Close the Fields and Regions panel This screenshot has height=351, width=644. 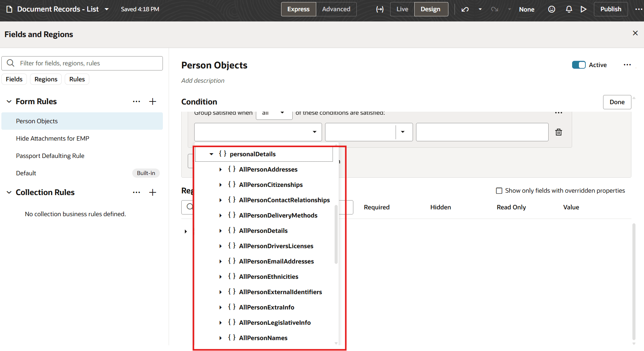[635, 33]
